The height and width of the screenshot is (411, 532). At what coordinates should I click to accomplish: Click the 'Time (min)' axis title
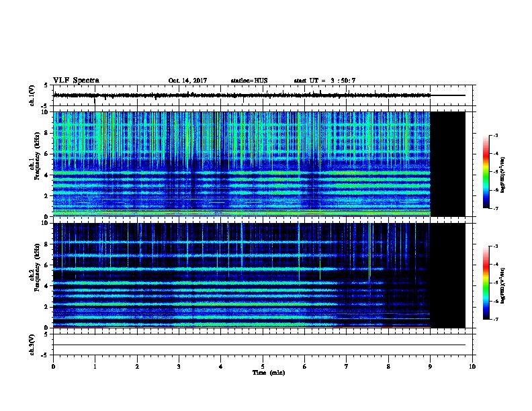click(x=269, y=373)
